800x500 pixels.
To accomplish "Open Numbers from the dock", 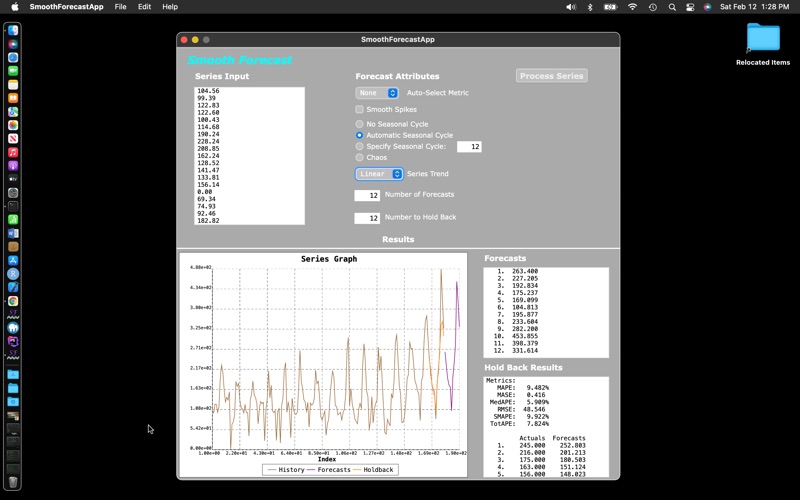I will 13,220.
